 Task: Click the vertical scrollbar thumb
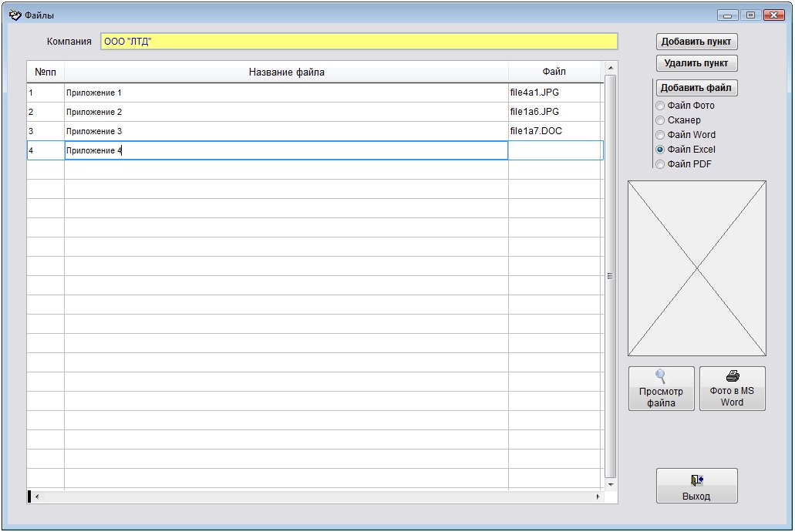click(x=611, y=276)
